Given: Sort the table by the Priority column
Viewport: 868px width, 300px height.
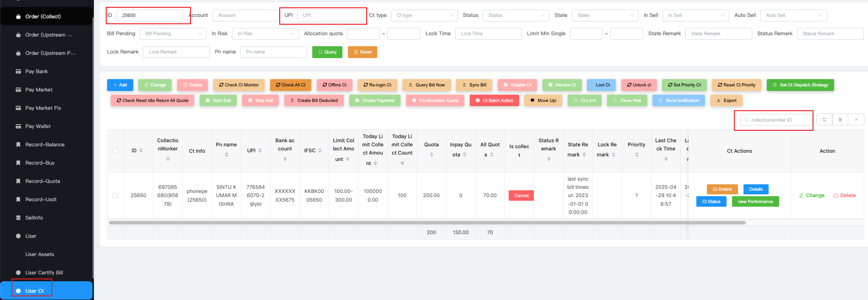Looking at the screenshot, I should (x=636, y=155).
